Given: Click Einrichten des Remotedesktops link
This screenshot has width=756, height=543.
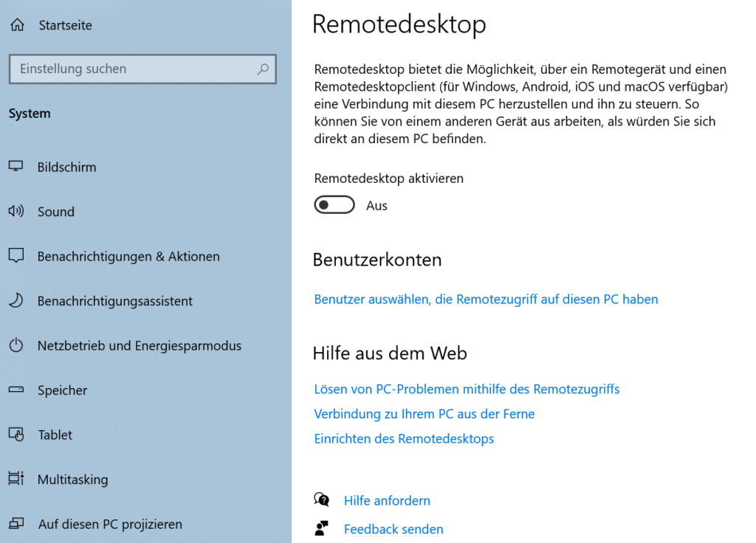Looking at the screenshot, I should coord(404,439).
